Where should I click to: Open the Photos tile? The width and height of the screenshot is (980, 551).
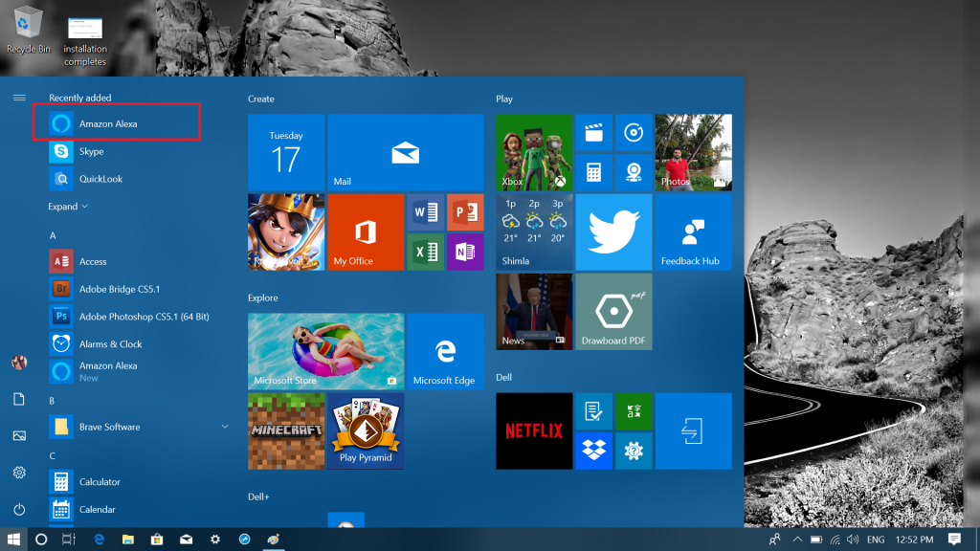[x=694, y=152]
